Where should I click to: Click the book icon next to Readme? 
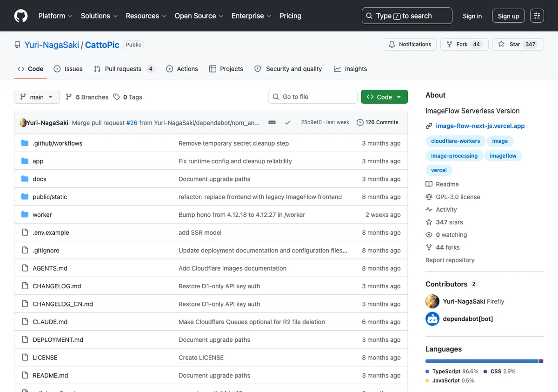429,184
